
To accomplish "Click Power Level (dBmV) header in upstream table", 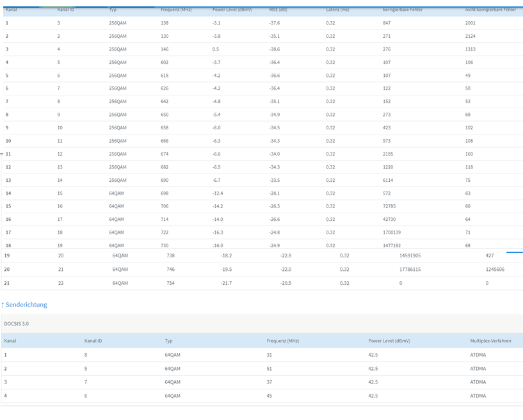I will [389, 341].
